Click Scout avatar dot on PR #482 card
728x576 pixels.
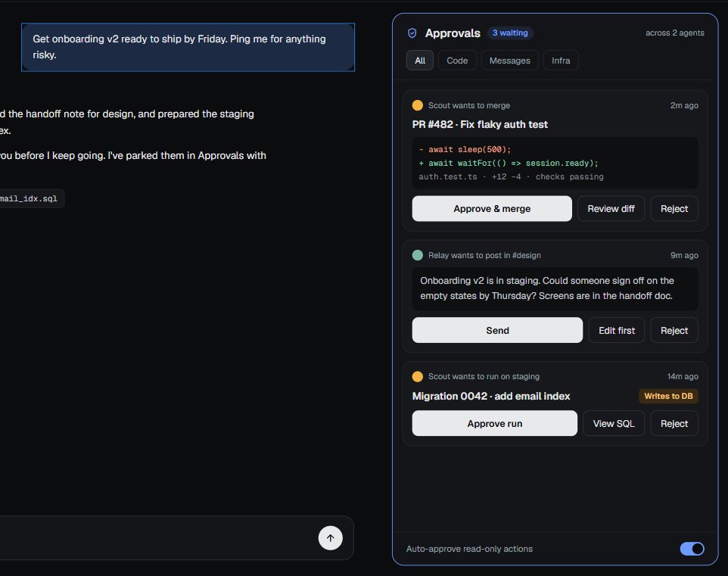pyautogui.click(x=418, y=105)
